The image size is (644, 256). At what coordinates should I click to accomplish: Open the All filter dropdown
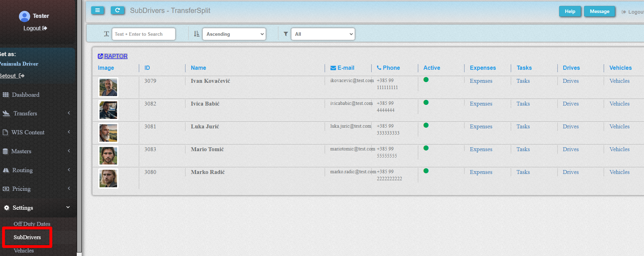323,34
